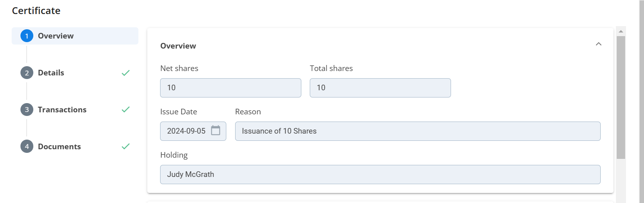Click the green checkmark beside Transactions
The width and height of the screenshot is (644, 203).
pos(126,110)
